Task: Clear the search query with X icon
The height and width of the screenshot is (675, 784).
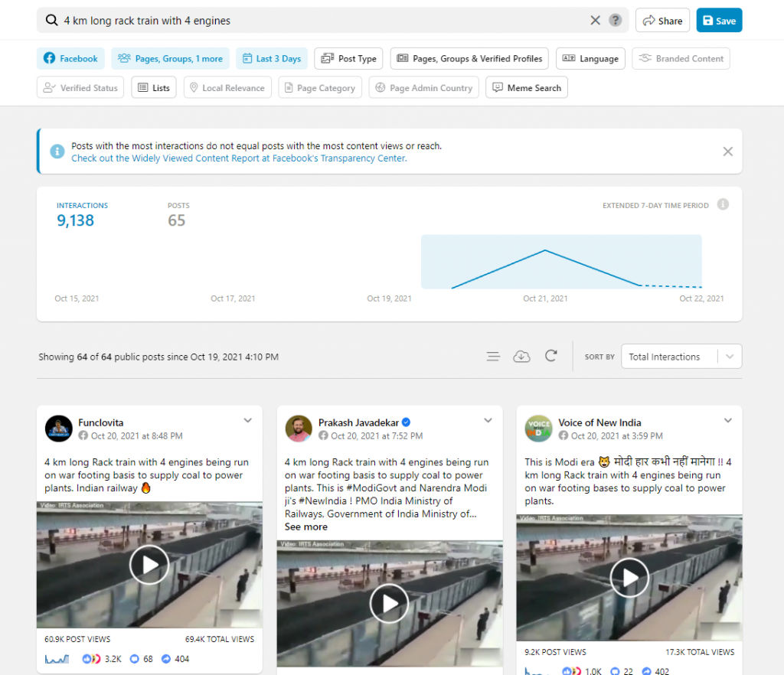Action: (x=595, y=21)
